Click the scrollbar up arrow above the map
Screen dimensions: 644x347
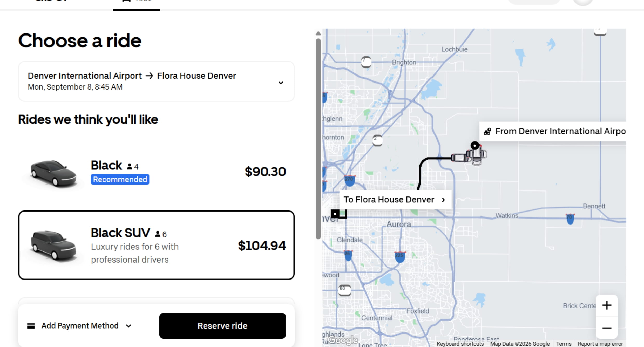[318, 33]
